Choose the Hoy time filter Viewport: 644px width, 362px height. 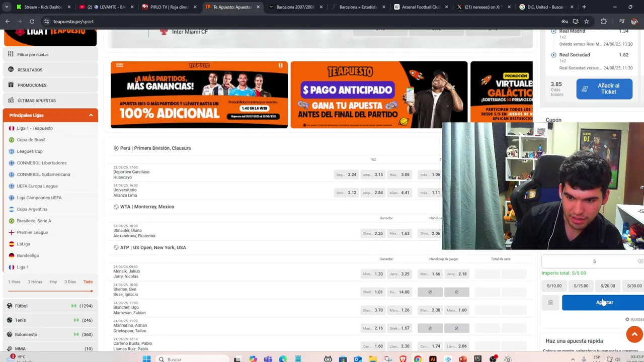(x=53, y=282)
